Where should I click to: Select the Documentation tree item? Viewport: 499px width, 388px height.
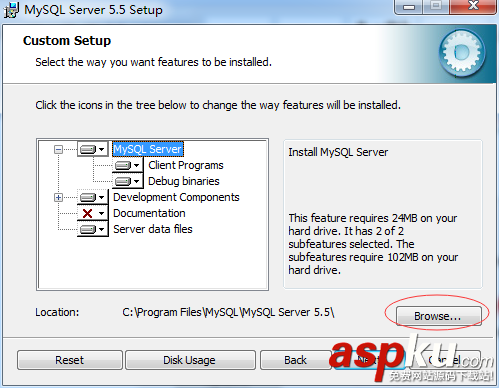coord(149,213)
